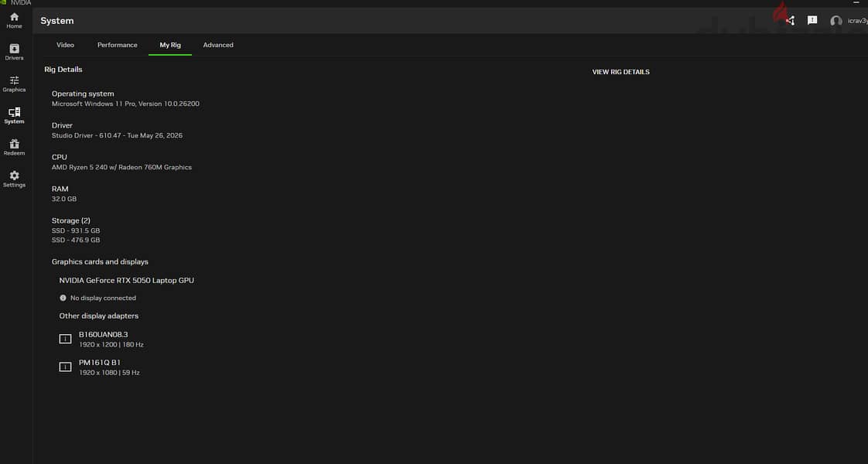Viewport: 868px width, 464px height.
Task: Click NVIDIA GeForce RTX 5050 Laptop GPU
Action: (x=127, y=281)
